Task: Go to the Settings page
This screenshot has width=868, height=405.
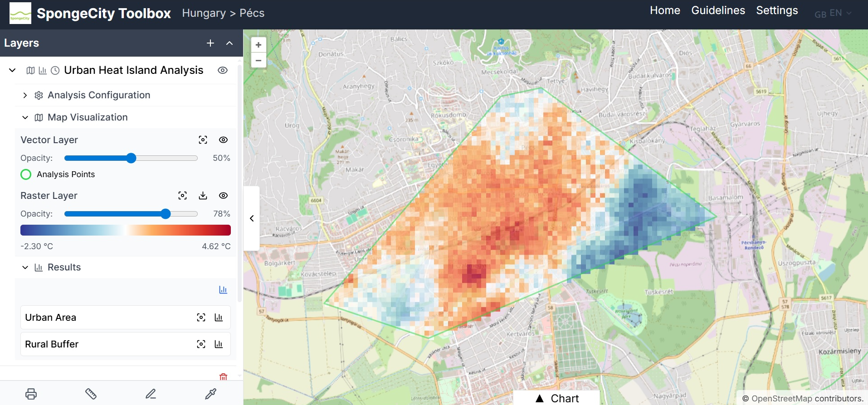Action: (x=777, y=10)
